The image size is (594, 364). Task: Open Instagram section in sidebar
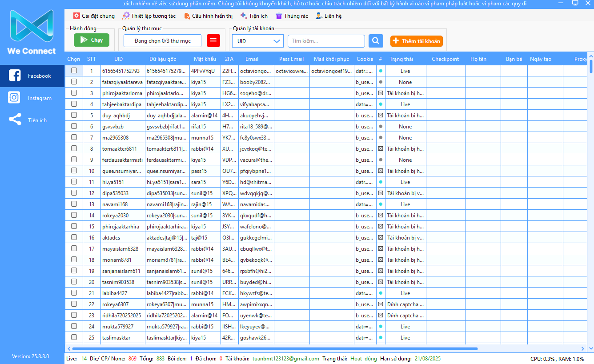(x=32, y=98)
